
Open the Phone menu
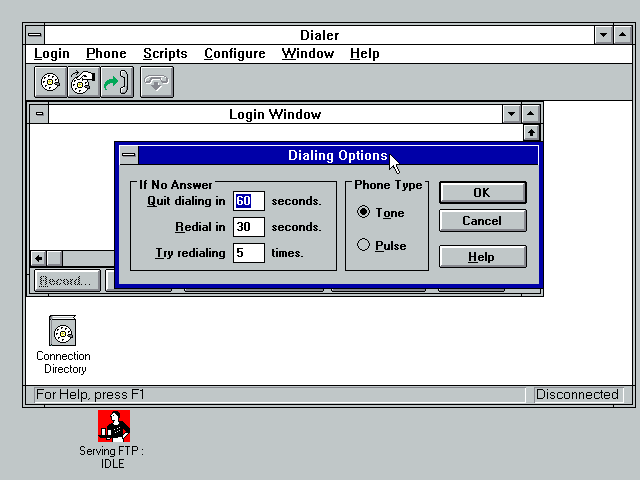pyautogui.click(x=106, y=53)
